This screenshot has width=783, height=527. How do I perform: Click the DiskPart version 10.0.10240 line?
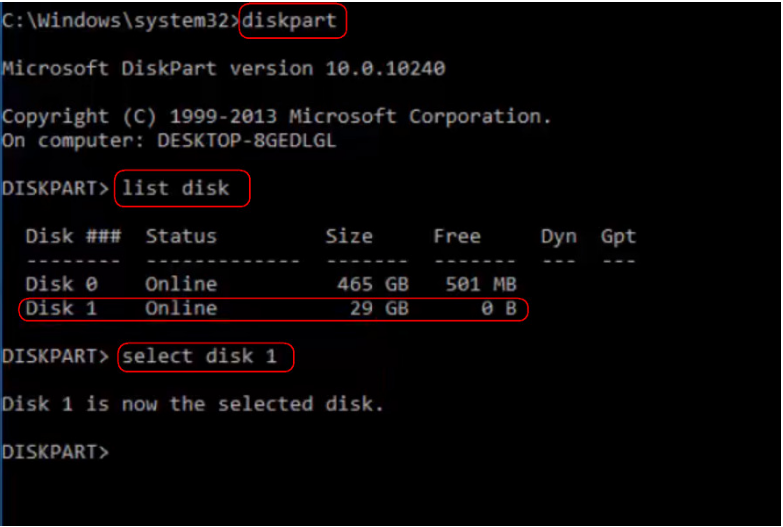coord(224,68)
